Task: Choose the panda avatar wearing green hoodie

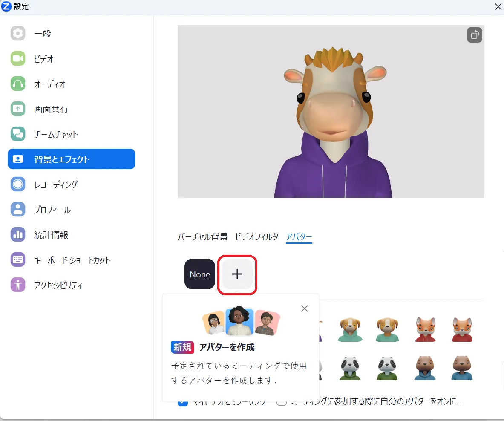Action: point(350,367)
